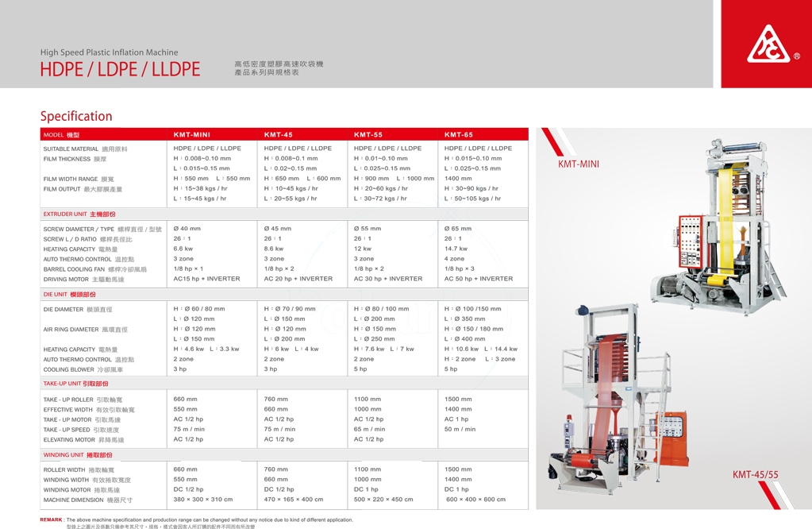Click the SUITABLE MATERIAL row label

[86, 149]
